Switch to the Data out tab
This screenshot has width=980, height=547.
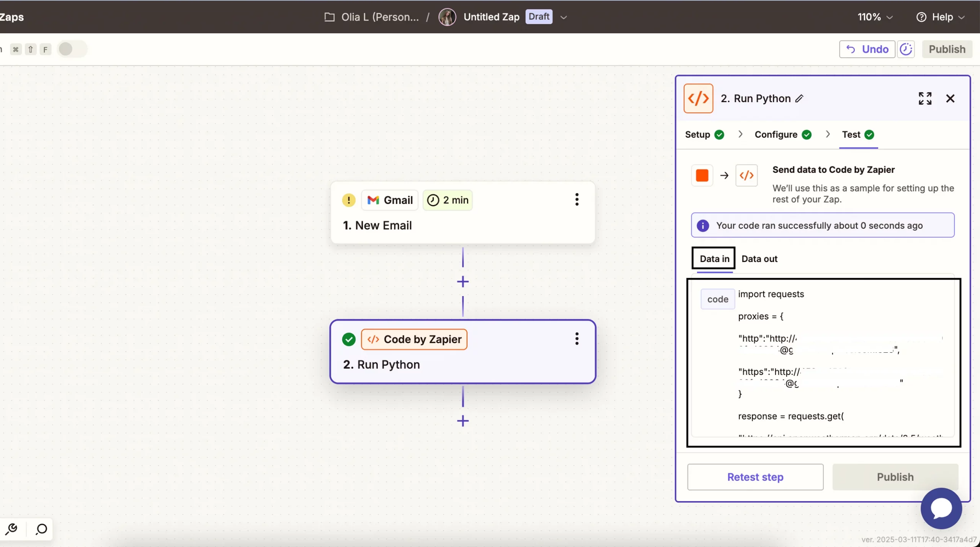click(x=759, y=259)
